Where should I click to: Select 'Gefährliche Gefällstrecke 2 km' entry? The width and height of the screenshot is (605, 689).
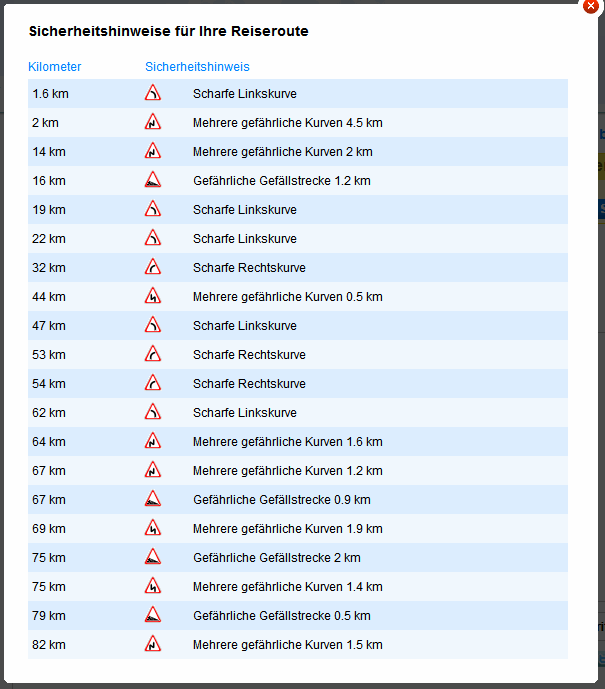point(276,558)
